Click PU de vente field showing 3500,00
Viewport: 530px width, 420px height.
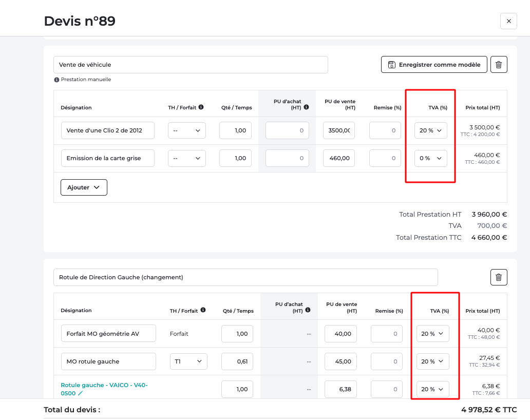(x=338, y=130)
